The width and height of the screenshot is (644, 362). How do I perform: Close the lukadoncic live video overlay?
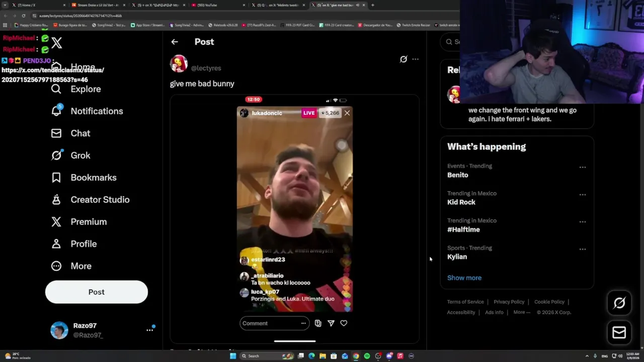(347, 113)
